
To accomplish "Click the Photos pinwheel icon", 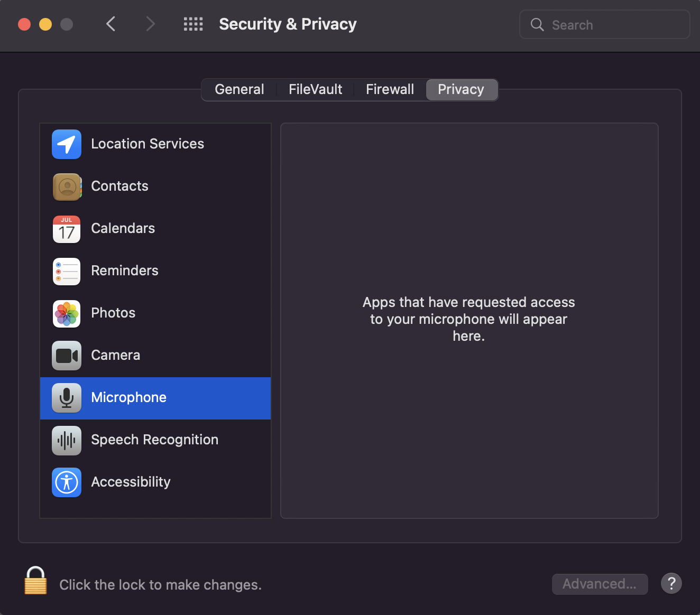I will [x=67, y=313].
